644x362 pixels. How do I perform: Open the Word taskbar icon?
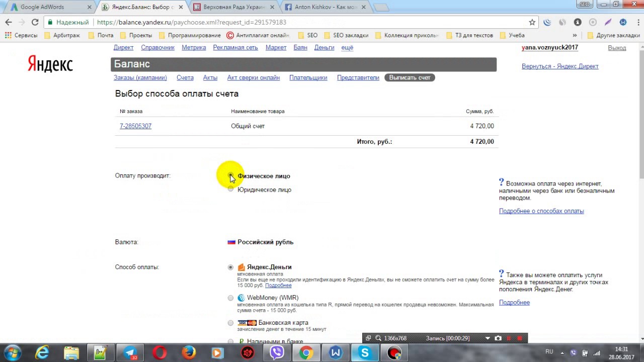[x=335, y=353]
